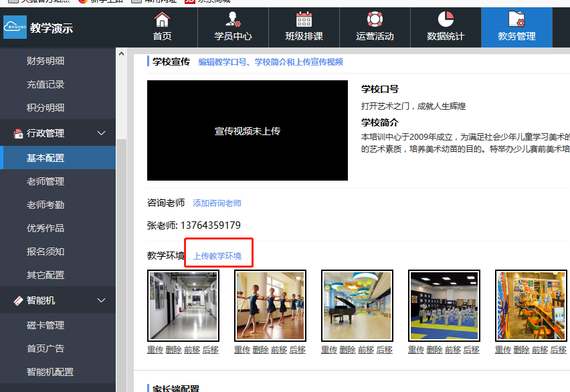Click 编辑教学口号、学校简介 link

pyautogui.click(x=270, y=62)
